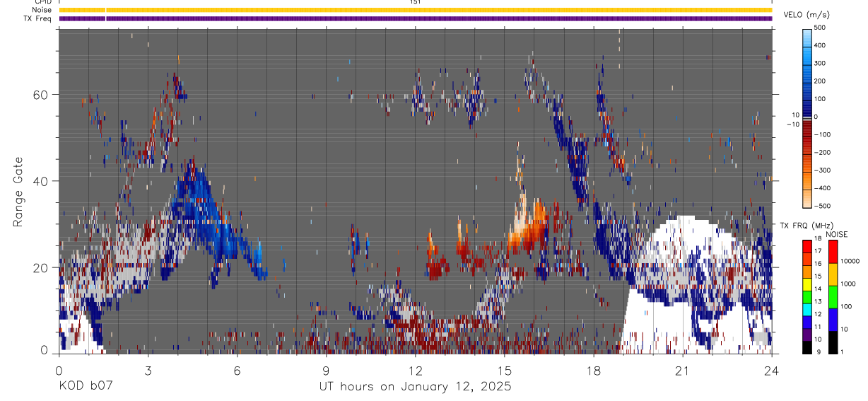Click the yellow Noise status strip above plot
868x401 pixels.
click(x=416, y=10)
